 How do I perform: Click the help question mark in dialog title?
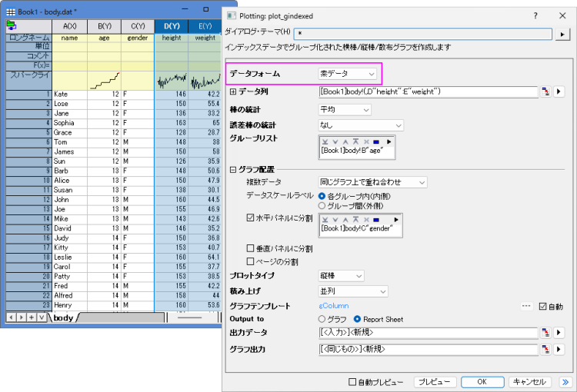tap(535, 15)
